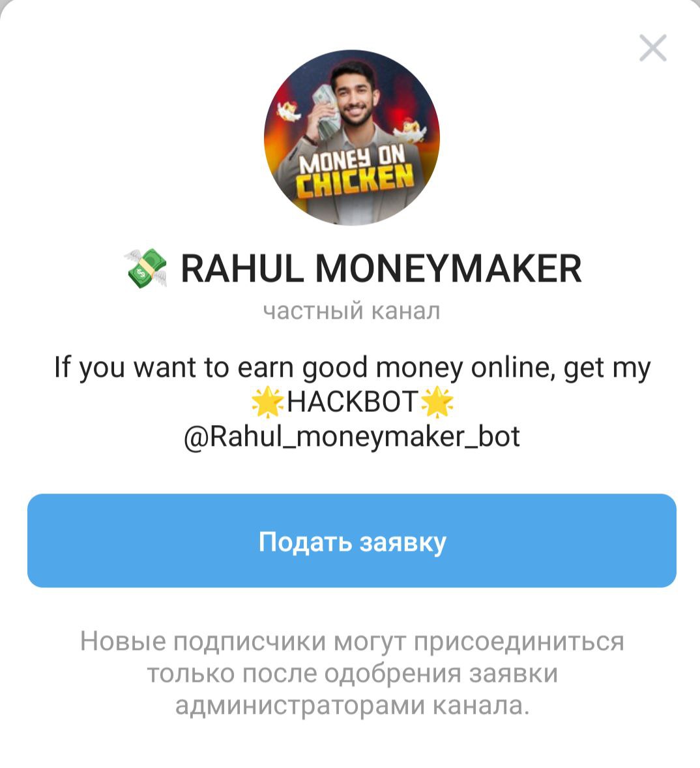Click the flying money emoji beside channel name
Viewport: 700px width, 768px height.
[145, 268]
